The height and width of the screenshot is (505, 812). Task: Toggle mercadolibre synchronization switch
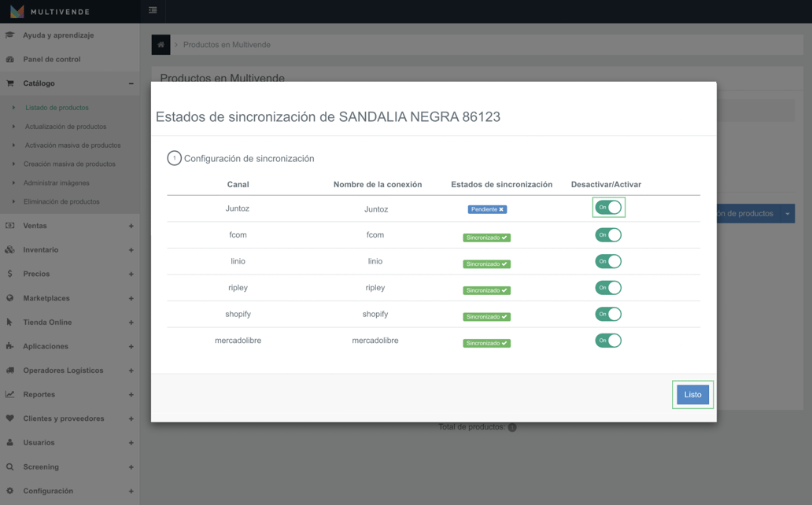pos(608,341)
